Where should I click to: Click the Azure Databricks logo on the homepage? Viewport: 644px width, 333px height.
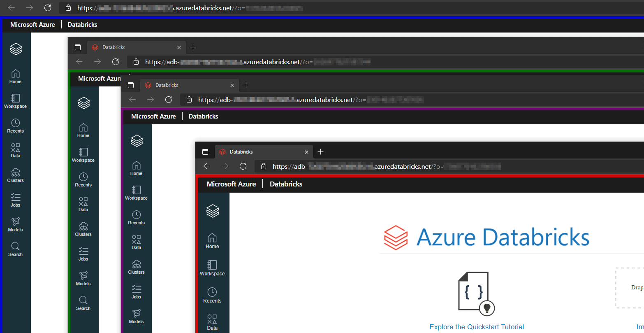coord(486,238)
